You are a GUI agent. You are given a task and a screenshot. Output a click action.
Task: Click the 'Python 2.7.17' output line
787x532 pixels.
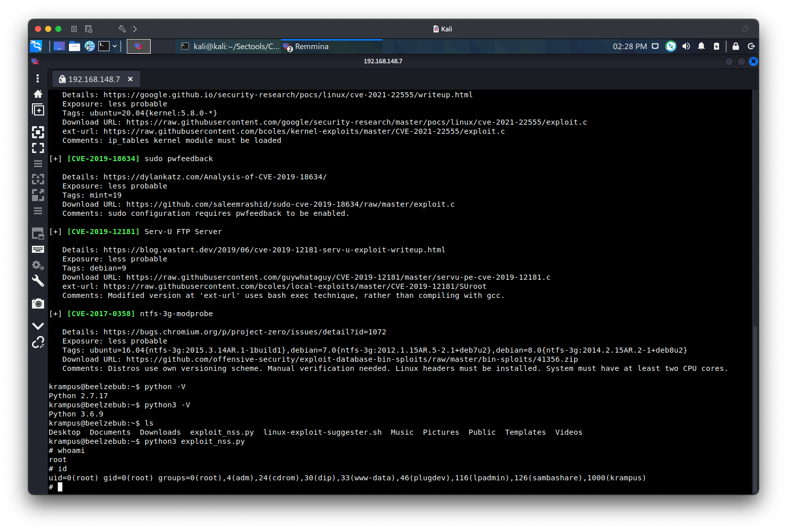78,396
